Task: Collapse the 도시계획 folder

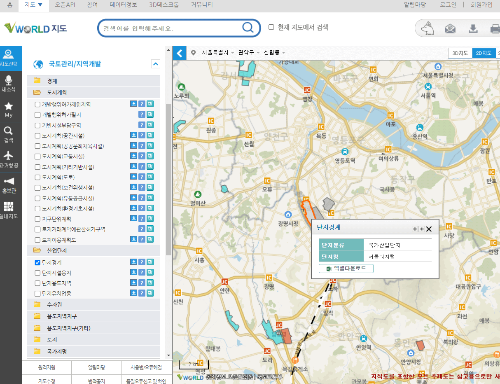Action: point(93,92)
